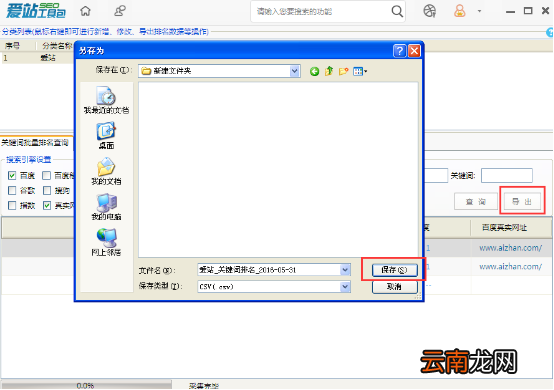Open My Computer location
Image resolution: width=554 pixels, height=390 pixels.
(x=106, y=207)
